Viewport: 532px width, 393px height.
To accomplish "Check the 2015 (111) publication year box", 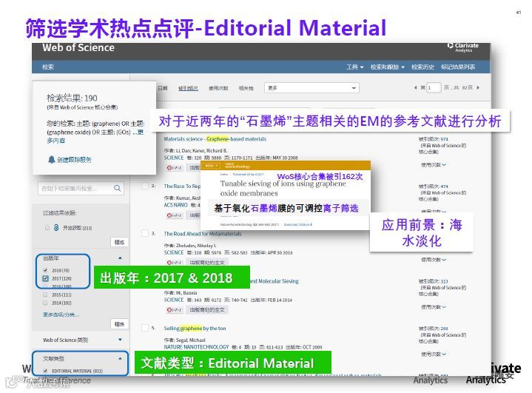I will coord(45,295).
